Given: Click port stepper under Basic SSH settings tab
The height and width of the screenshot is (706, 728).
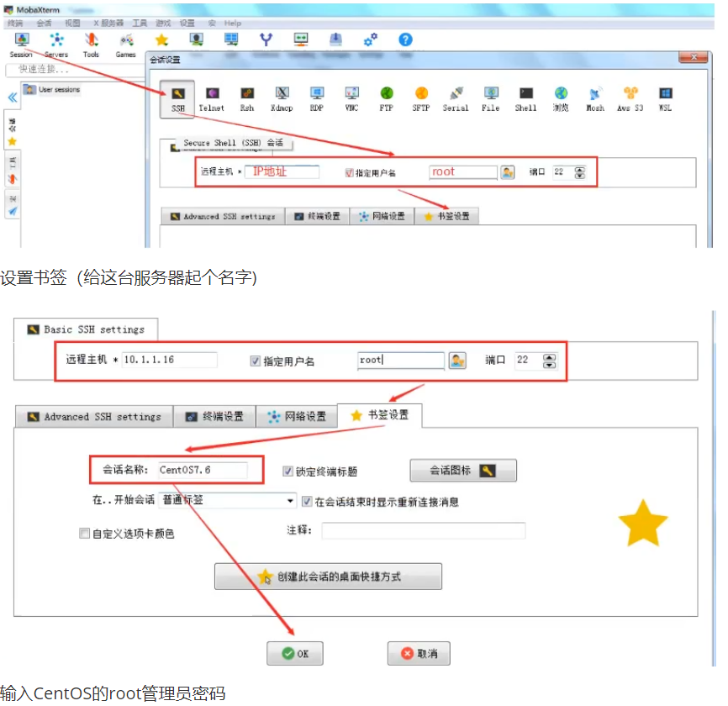Looking at the screenshot, I should (x=549, y=361).
